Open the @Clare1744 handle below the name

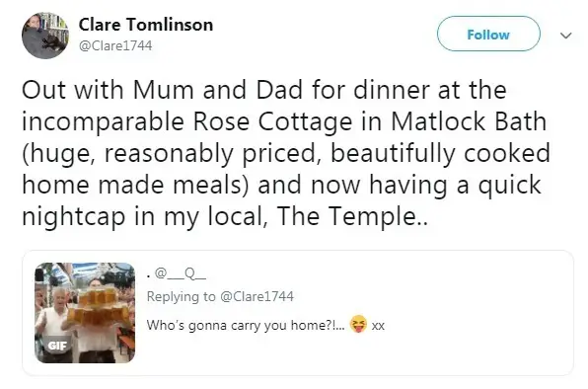(x=115, y=45)
